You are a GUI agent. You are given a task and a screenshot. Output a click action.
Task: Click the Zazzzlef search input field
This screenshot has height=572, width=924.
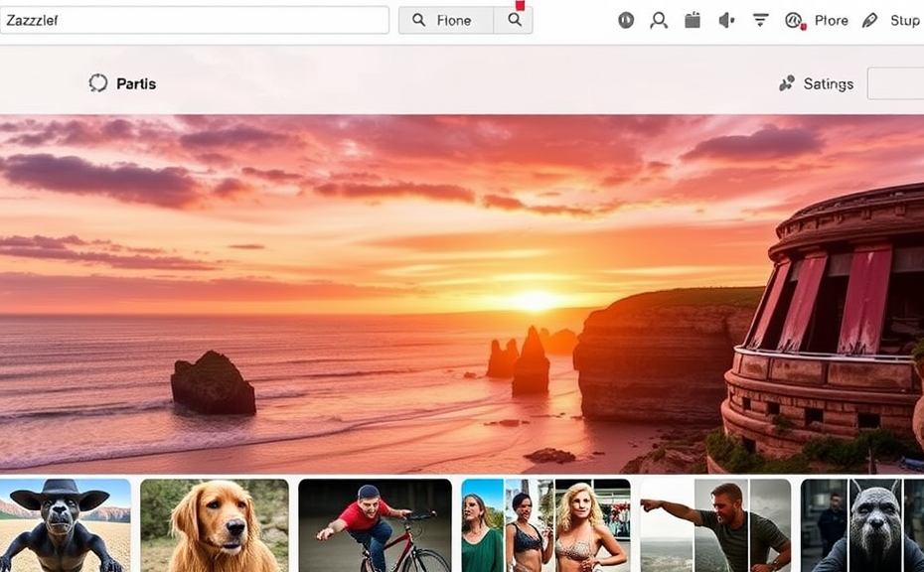coord(194,20)
